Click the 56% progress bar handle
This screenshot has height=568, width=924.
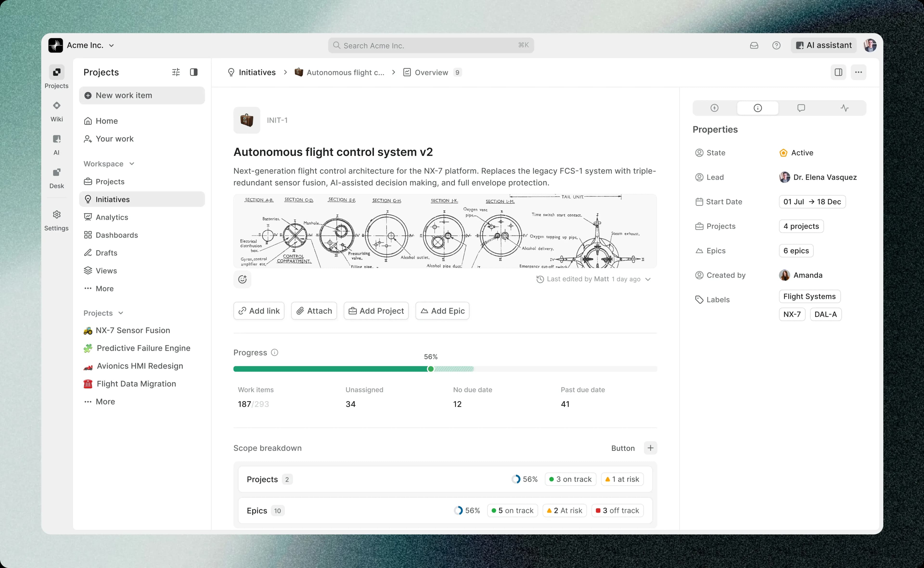tap(431, 369)
